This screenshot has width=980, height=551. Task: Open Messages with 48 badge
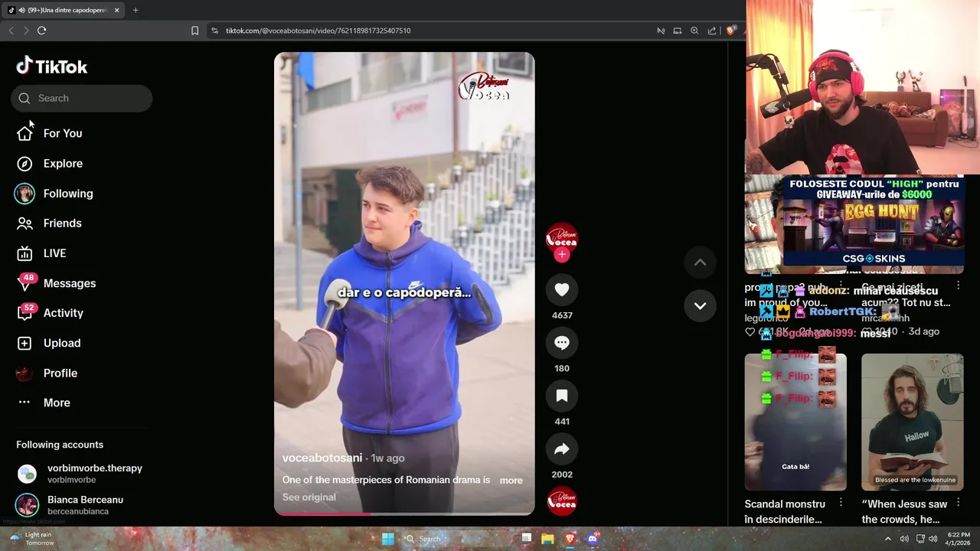57,283
